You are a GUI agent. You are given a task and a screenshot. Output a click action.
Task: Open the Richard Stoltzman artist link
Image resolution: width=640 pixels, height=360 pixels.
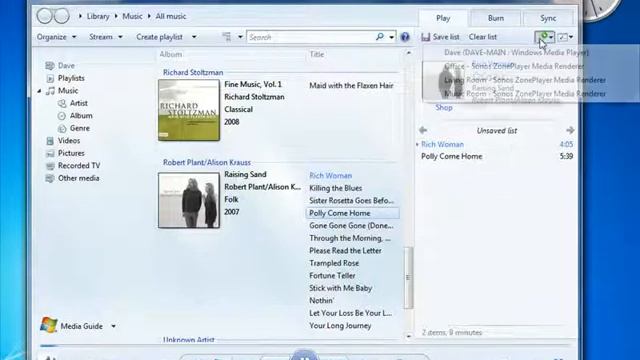coord(193,72)
